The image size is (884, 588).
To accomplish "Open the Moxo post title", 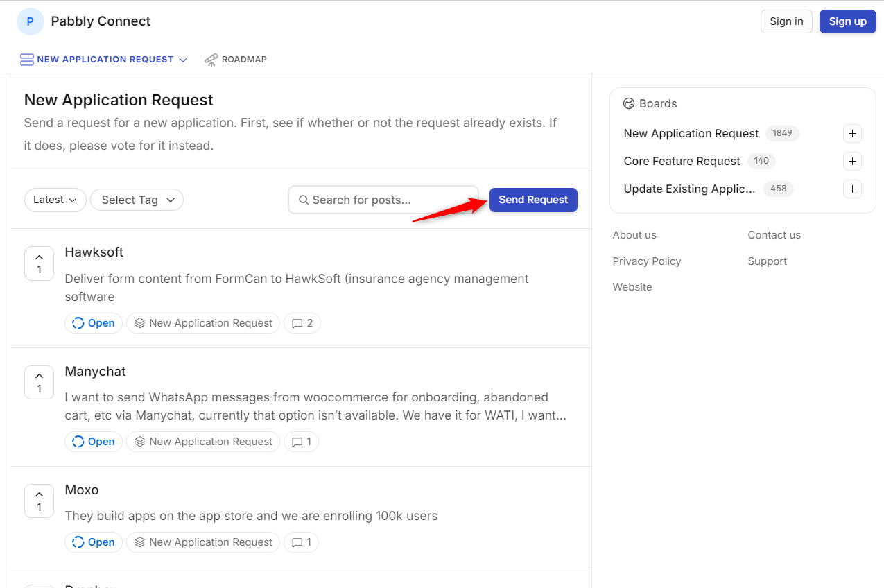I will pyautogui.click(x=82, y=490).
